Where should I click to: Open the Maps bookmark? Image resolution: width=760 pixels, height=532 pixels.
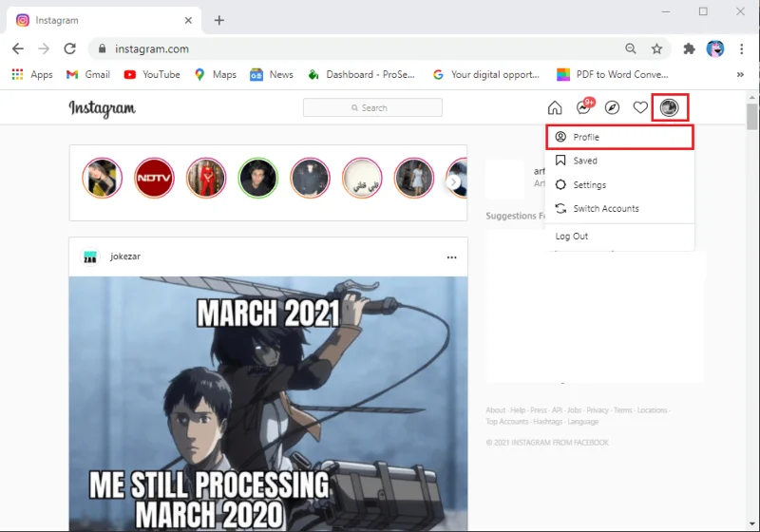216,75
